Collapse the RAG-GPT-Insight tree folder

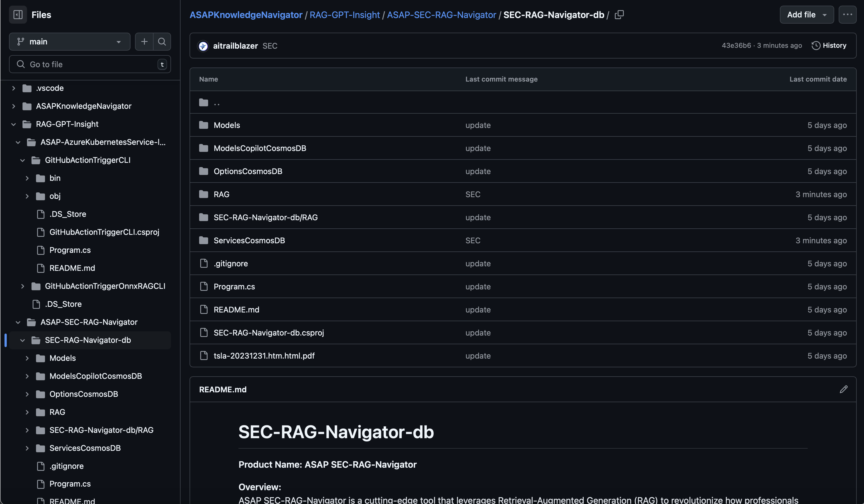(x=14, y=124)
